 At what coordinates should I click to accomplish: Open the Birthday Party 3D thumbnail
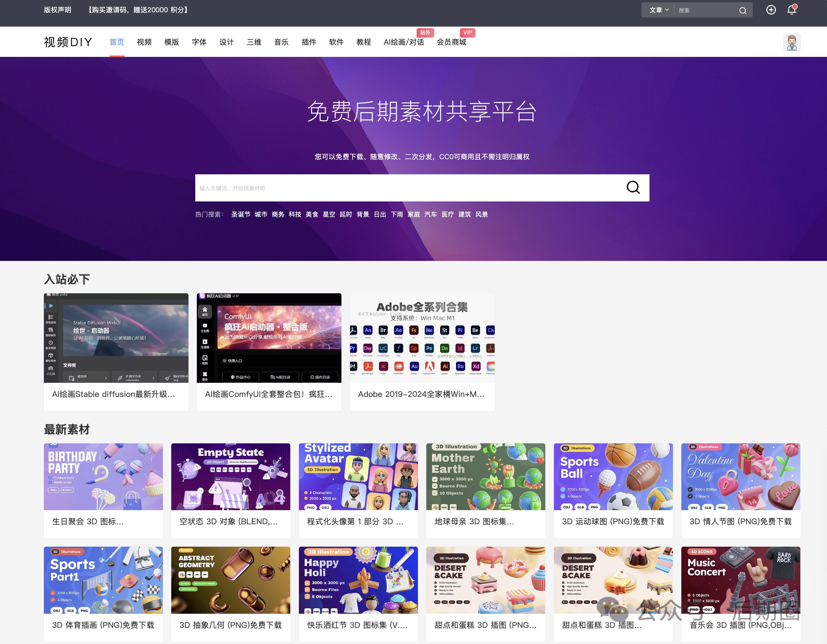[x=103, y=477]
